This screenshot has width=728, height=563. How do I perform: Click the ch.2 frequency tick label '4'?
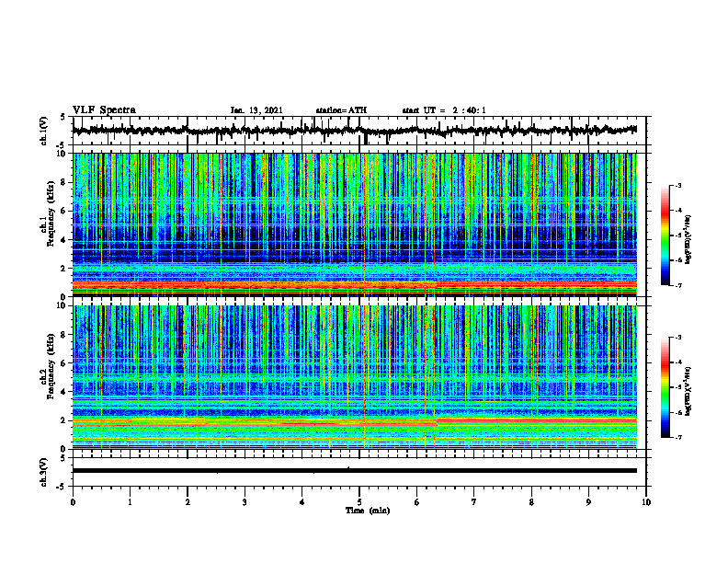pyautogui.click(x=63, y=392)
